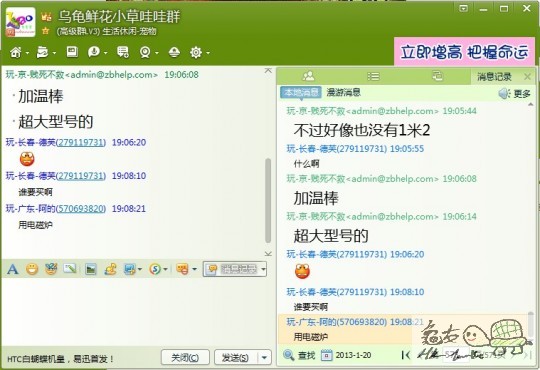Viewport: 540px width, 370px height.
Task: Expand the webcam icon dropdown
Action: (157, 53)
